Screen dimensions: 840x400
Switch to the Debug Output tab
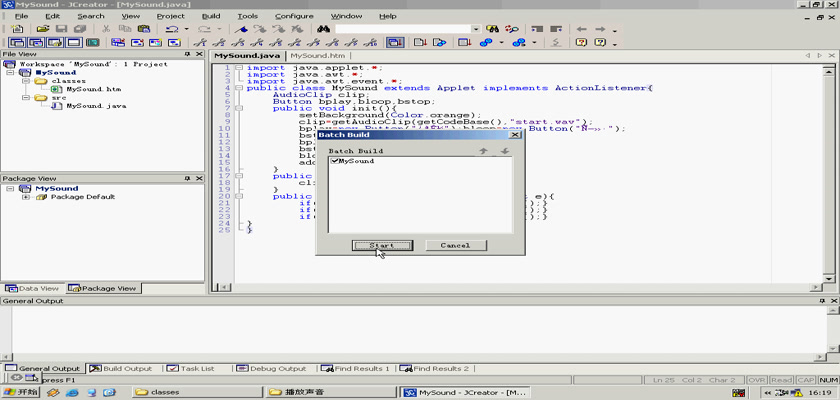pos(272,368)
